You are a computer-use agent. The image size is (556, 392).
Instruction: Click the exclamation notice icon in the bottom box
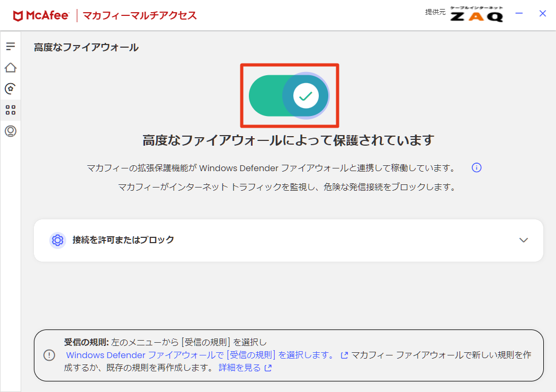click(49, 355)
